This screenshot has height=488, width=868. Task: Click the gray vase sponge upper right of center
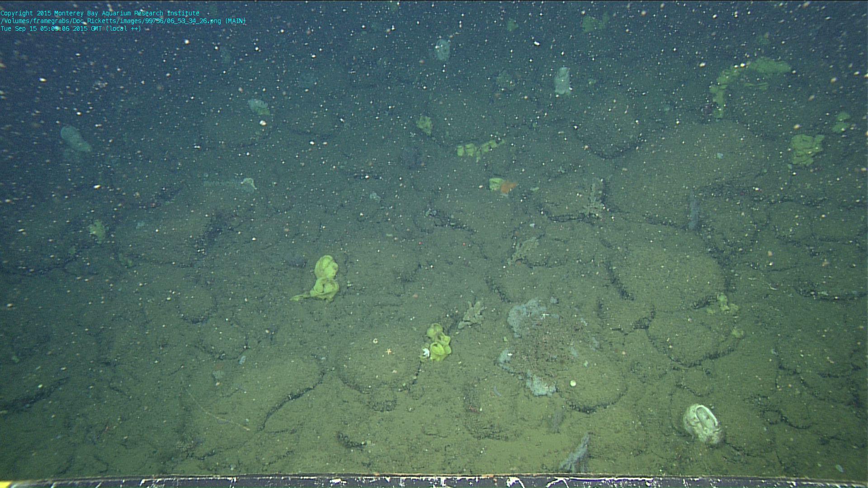point(562,81)
